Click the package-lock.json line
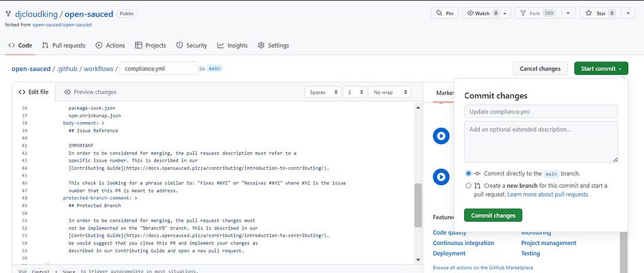Screen dimensions: 644x273 [x=92, y=108]
